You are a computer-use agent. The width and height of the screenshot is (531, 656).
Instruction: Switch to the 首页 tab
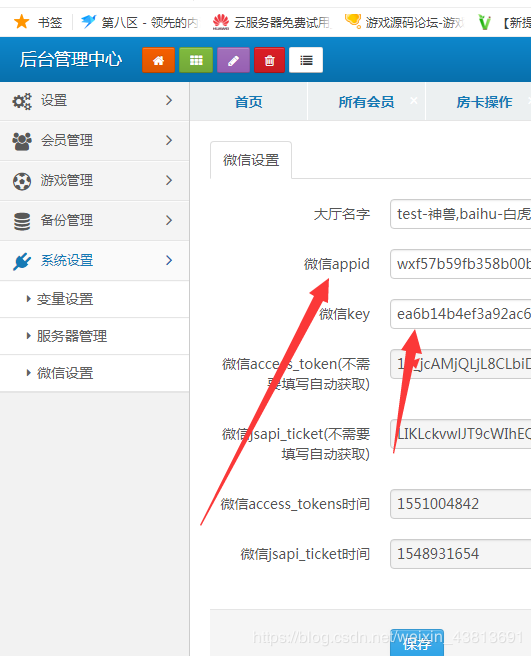(249, 102)
